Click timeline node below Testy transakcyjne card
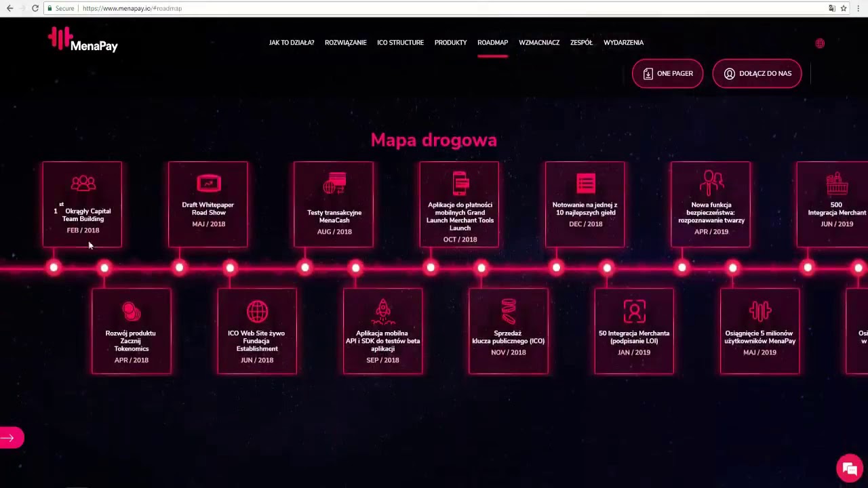 (x=305, y=268)
